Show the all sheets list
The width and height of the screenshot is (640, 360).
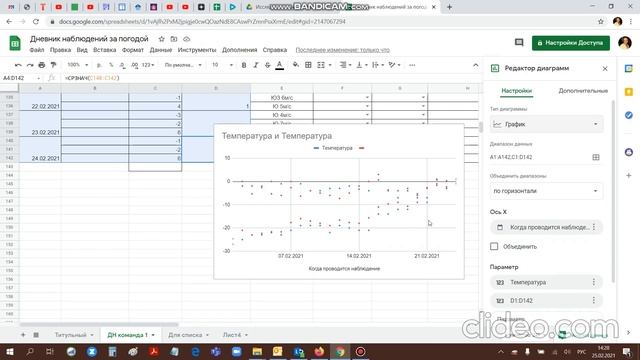point(36,335)
